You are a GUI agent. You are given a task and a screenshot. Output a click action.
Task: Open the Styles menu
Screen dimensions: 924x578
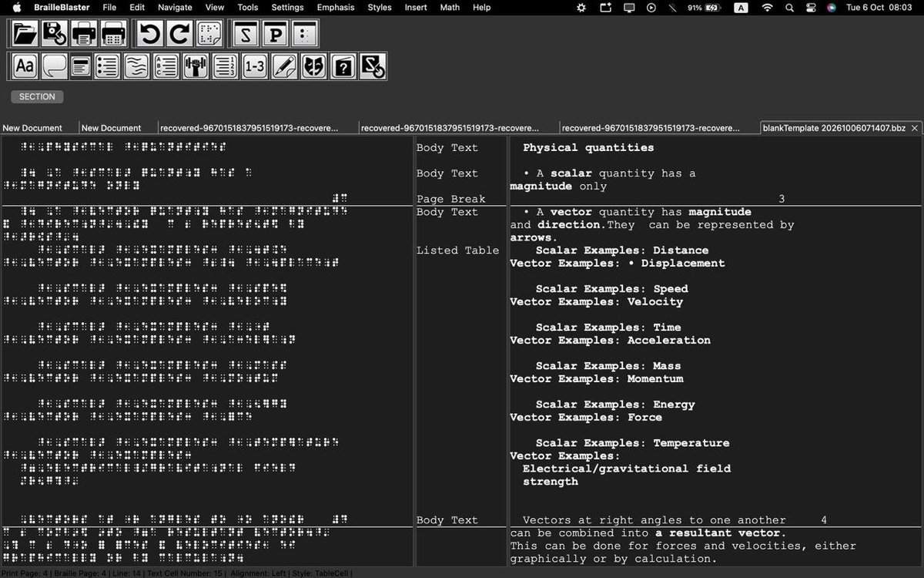pyautogui.click(x=380, y=7)
